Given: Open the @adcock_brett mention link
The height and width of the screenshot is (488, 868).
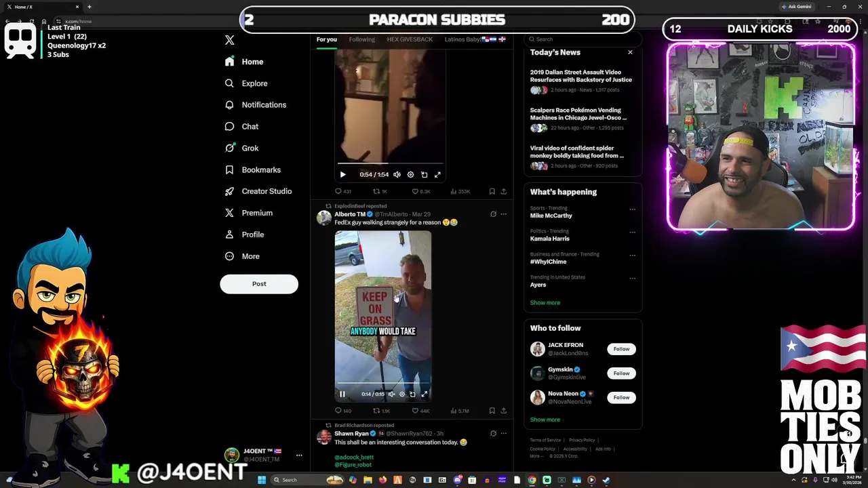Looking at the screenshot, I should 354,457.
